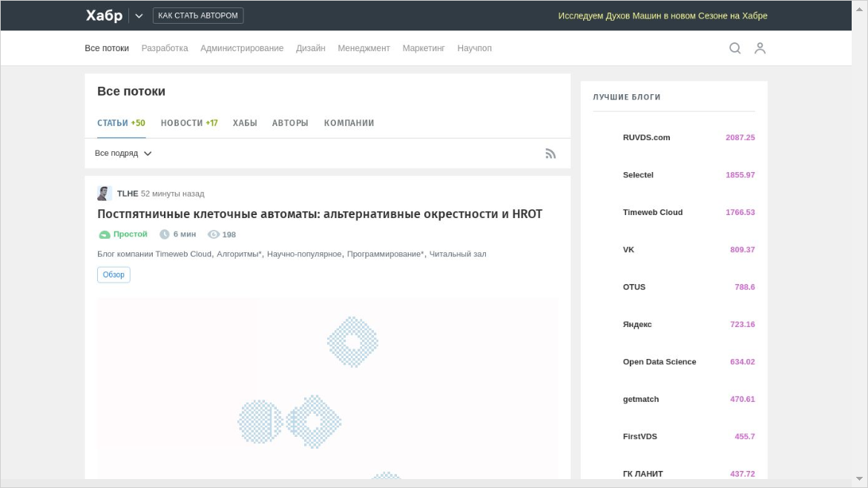Open the Постпятничные клеточные автоматы article title

(x=320, y=214)
